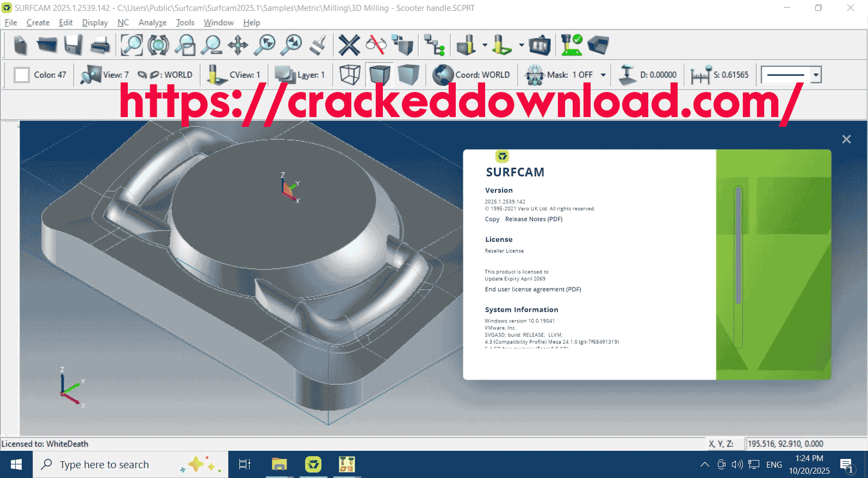Expand the Mask dropdown arrow
Viewport: 868px width, 478px height.
603,75
